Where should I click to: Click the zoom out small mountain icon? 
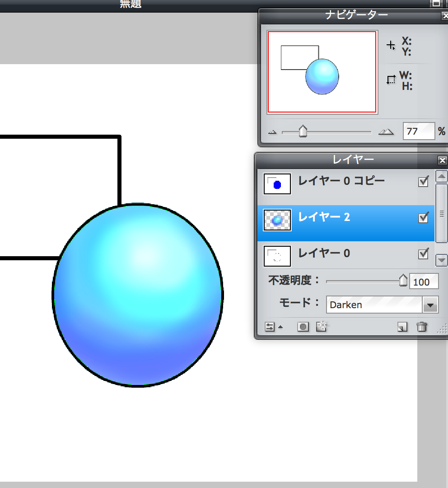(x=272, y=132)
